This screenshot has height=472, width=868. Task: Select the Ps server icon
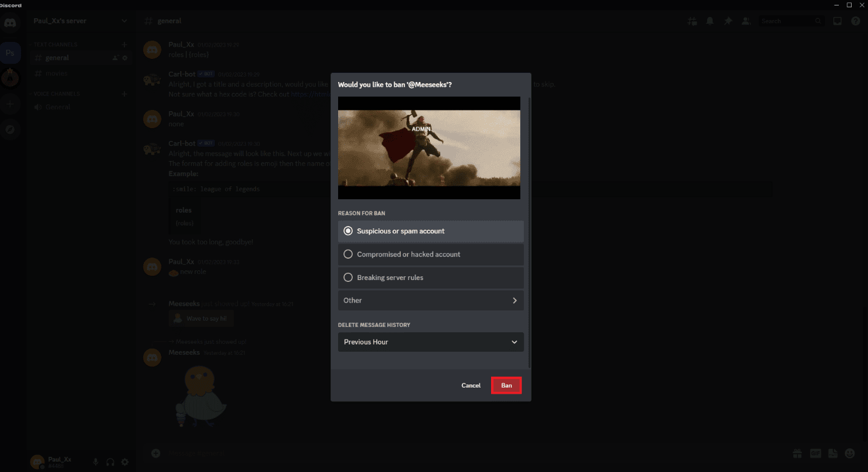pyautogui.click(x=10, y=53)
